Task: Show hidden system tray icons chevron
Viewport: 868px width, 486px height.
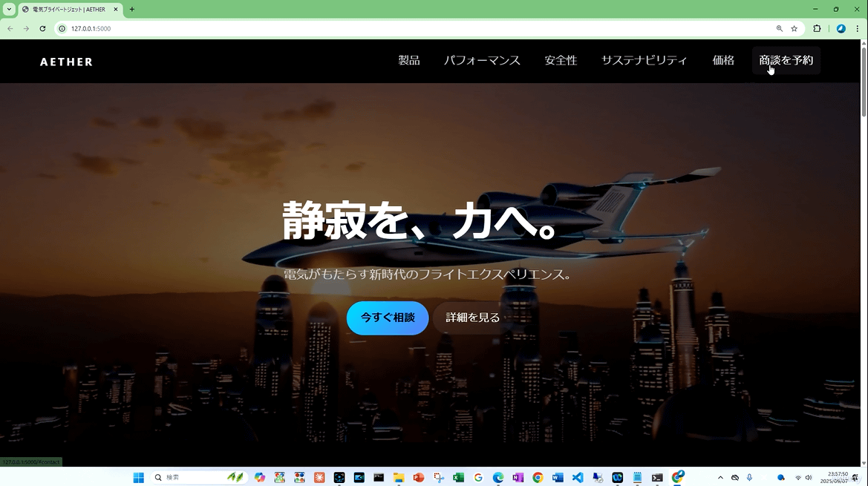Action: 719,478
